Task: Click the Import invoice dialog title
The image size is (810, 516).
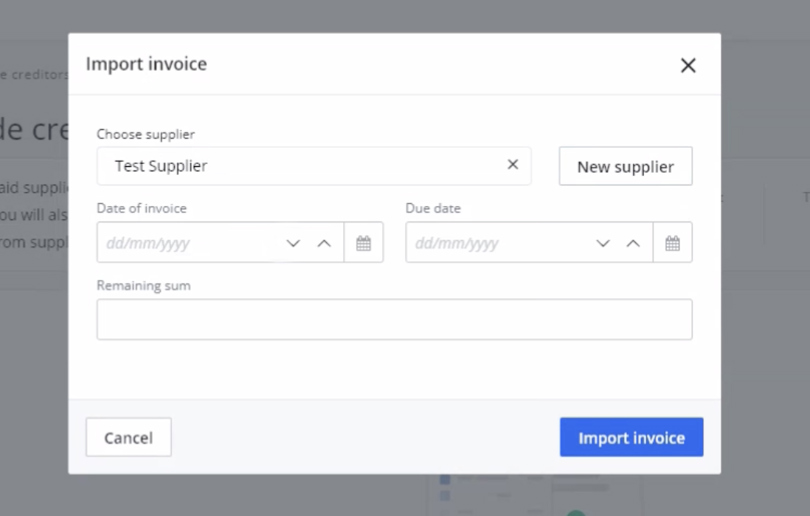Action: 147,64
